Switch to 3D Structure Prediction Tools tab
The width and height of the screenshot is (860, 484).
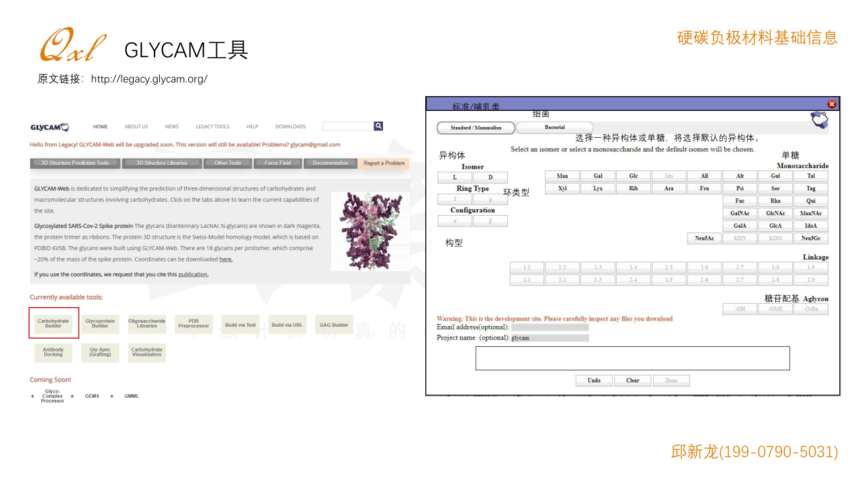click(x=75, y=163)
